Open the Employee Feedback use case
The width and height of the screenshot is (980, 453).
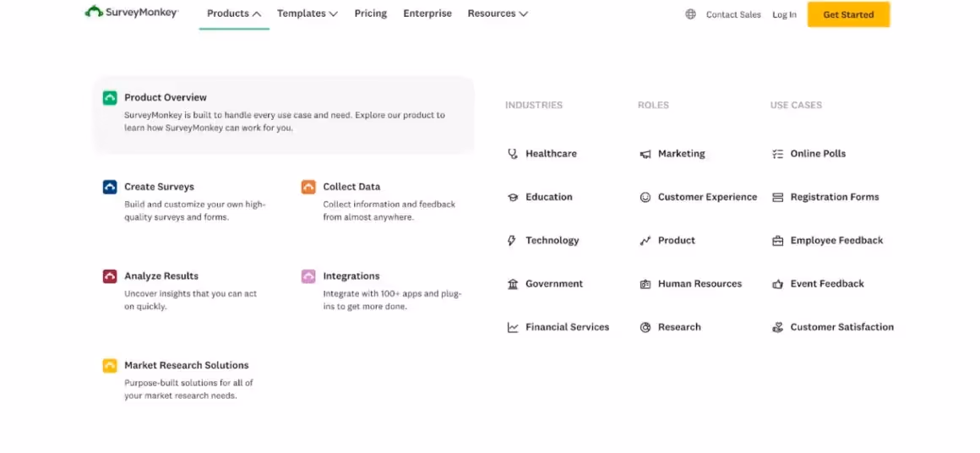tap(837, 241)
